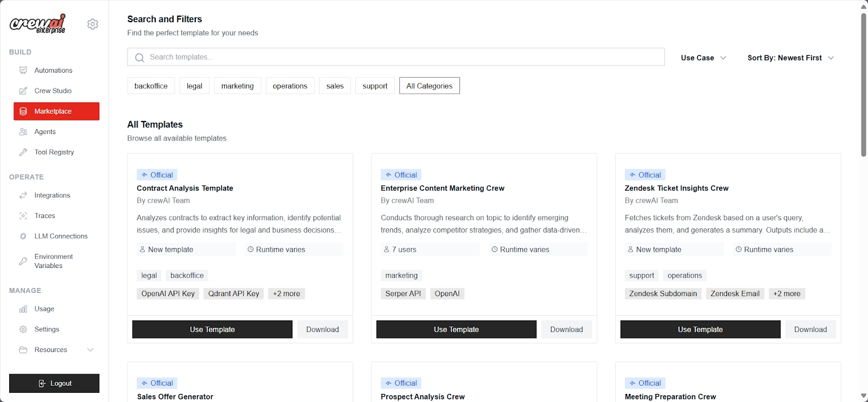
Task: Click the Agents people icon
Action: click(x=23, y=132)
